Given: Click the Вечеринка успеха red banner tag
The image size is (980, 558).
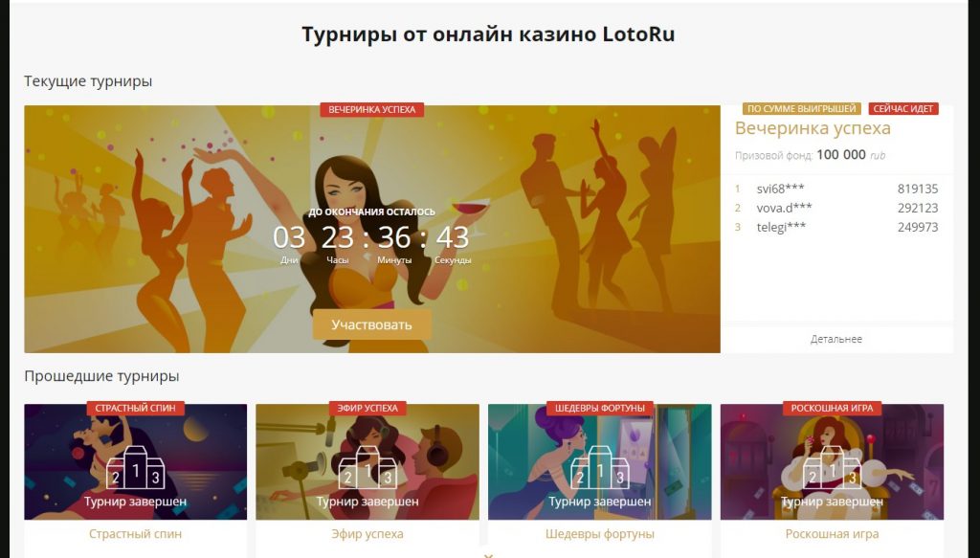Looking at the screenshot, I should tap(372, 109).
